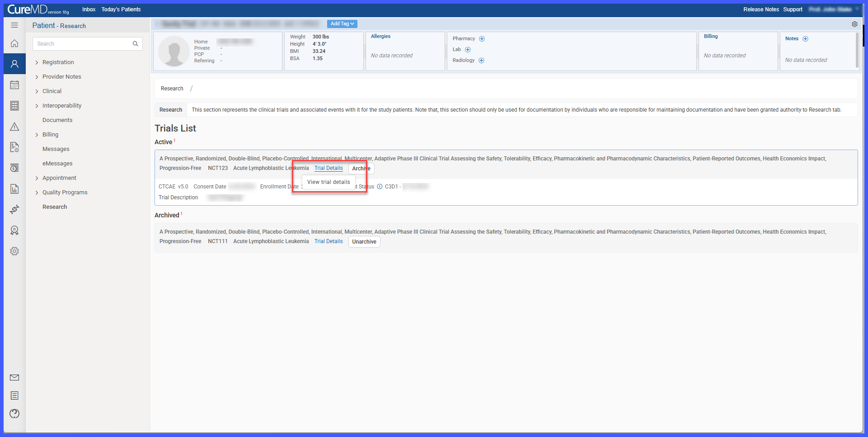Go to the Home sidebar icon
Image resolution: width=868 pixels, height=437 pixels.
point(14,43)
